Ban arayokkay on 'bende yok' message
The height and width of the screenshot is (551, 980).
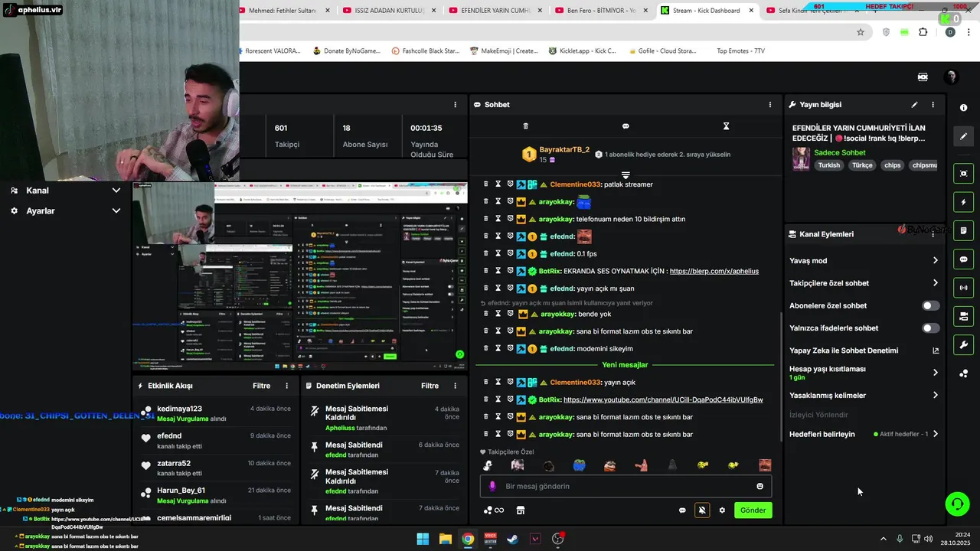(x=511, y=314)
